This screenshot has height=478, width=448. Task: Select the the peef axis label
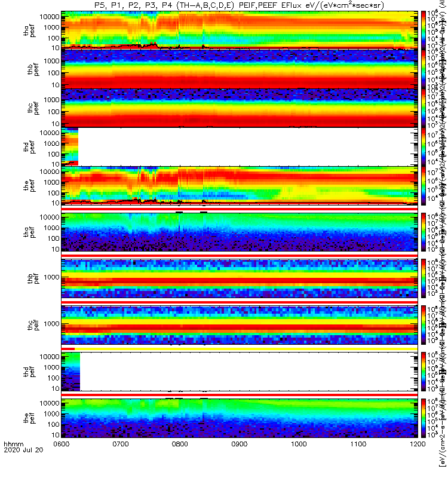coord(29,186)
